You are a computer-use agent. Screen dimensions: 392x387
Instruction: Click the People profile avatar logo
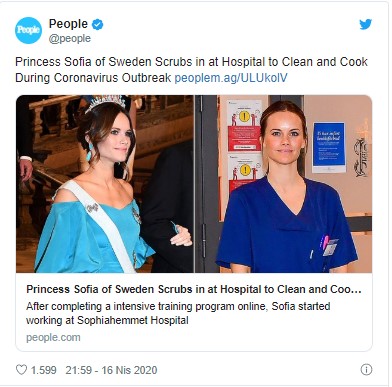[x=28, y=30]
